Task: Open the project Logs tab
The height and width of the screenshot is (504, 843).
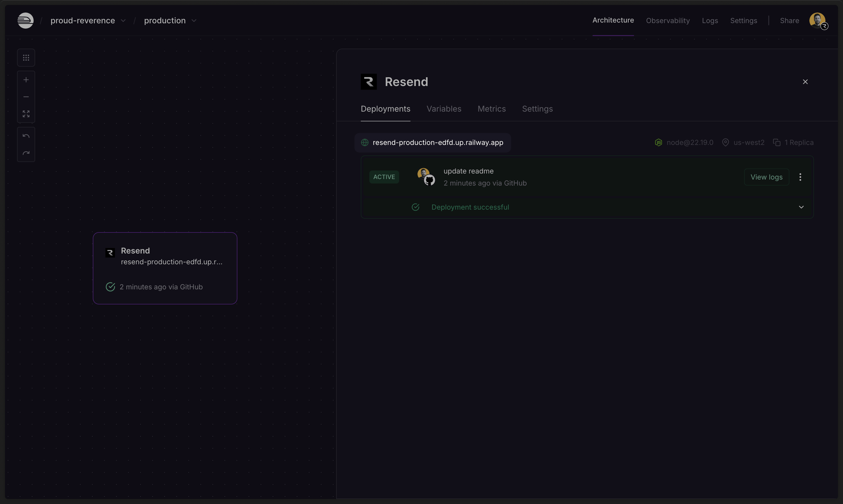Action: coord(709,21)
